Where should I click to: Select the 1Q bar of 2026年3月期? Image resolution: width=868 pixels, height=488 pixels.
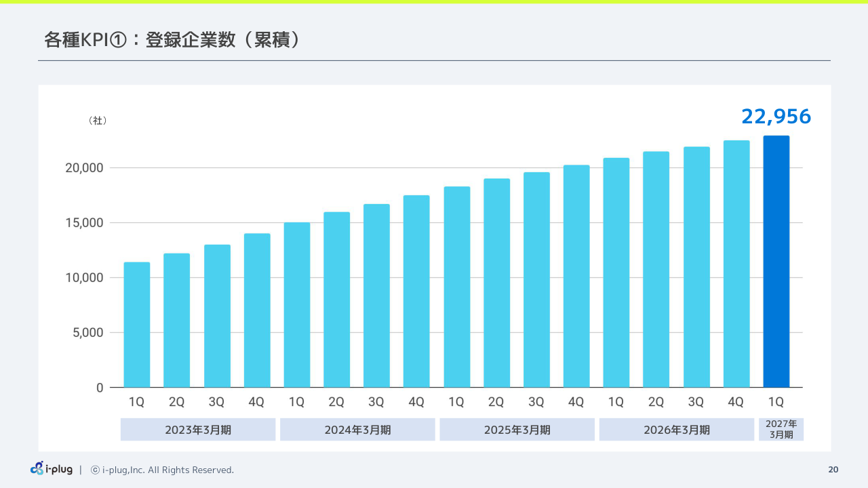[x=616, y=272]
